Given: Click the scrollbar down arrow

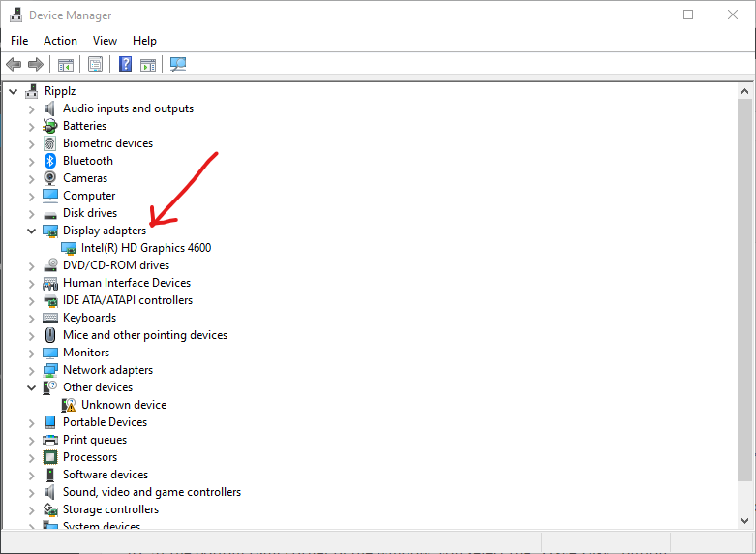Looking at the screenshot, I should click(x=744, y=521).
